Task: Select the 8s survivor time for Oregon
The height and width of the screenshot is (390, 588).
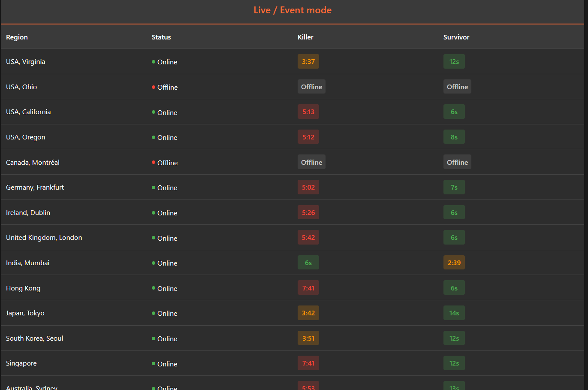Action: pos(454,137)
